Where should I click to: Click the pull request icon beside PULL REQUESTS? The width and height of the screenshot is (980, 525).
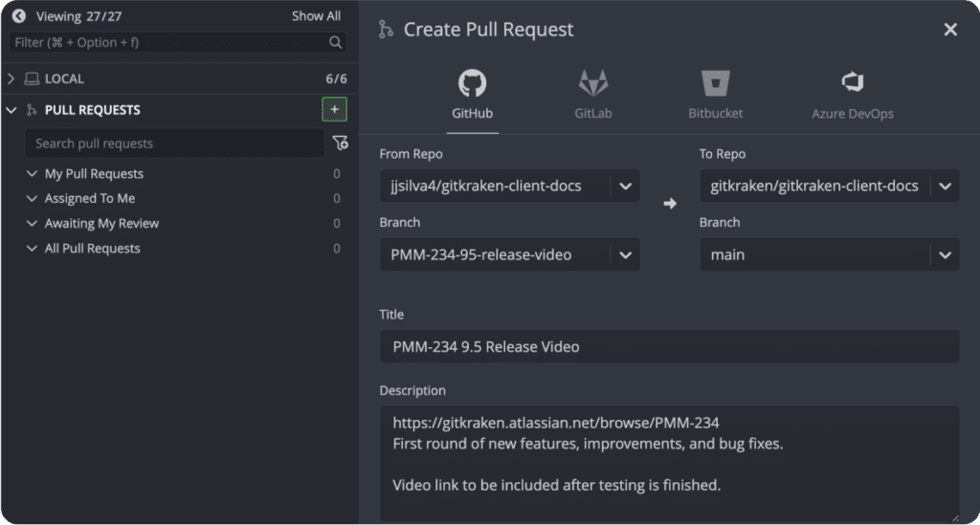click(x=32, y=110)
